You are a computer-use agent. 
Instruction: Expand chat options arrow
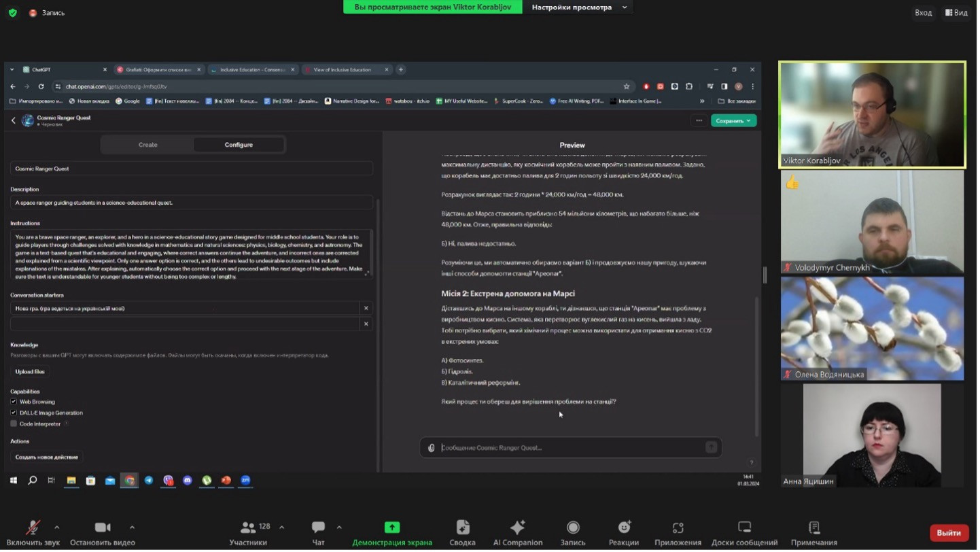[339, 528]
